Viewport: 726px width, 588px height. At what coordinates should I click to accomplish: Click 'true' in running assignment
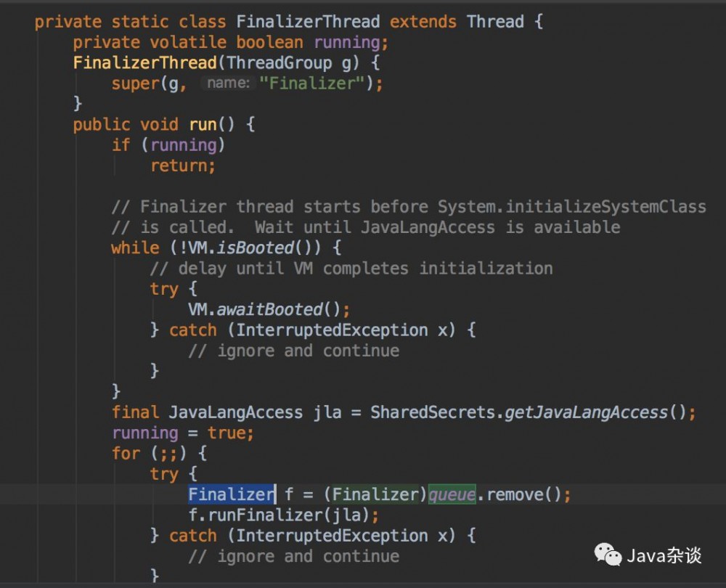(x=227, y=433)
